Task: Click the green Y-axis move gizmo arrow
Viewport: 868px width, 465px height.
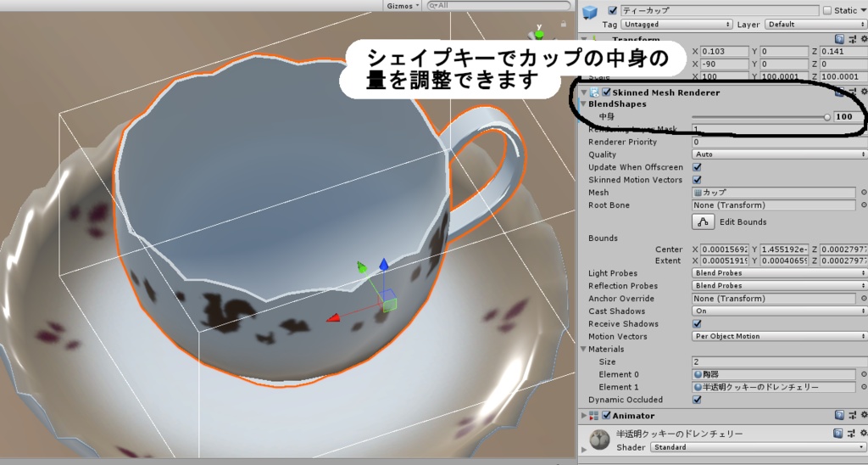Action: [361, 267]
